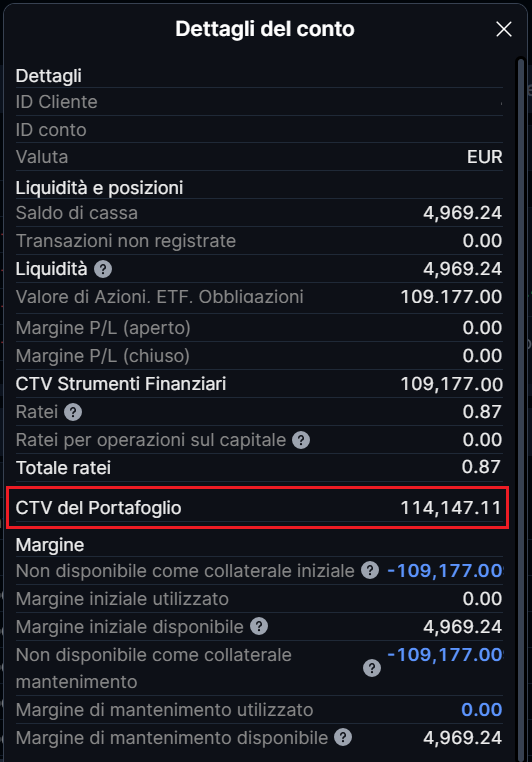The image size is (532, 762).
Task: Select the Valuta EUR row
Action: [259, 157]
